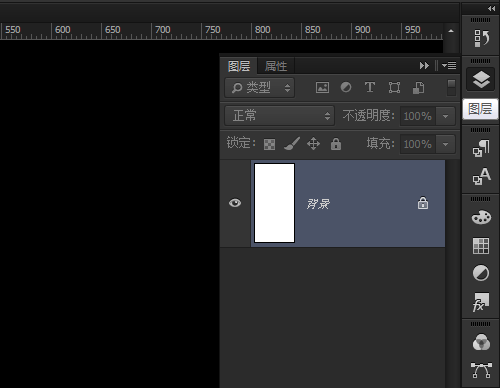Viewport: 500px width, 388px height.
Task: Toggle the layer filtering switch
Action: tap(451, 87)
